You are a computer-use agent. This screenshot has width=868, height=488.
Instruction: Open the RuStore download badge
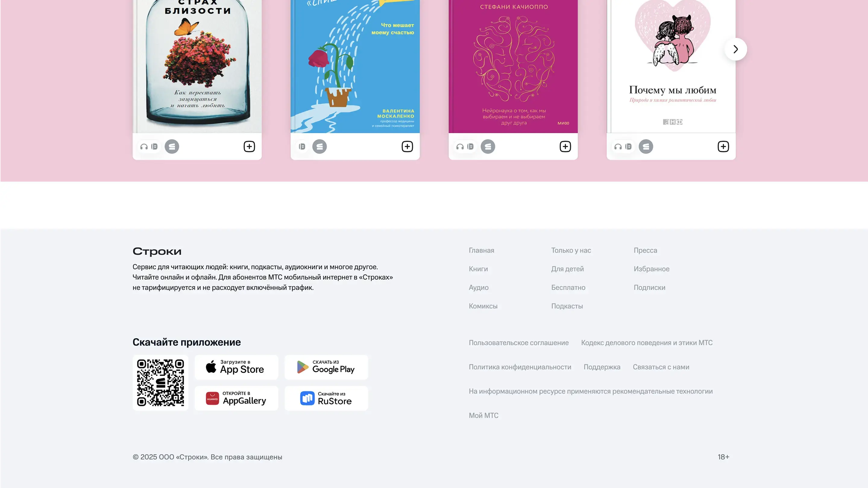(x=326, y=398)
